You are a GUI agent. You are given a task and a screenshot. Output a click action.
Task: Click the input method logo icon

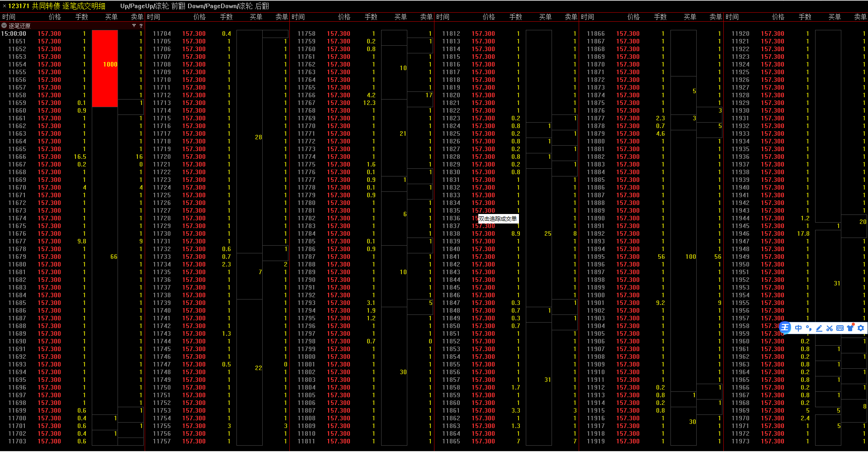785,328
